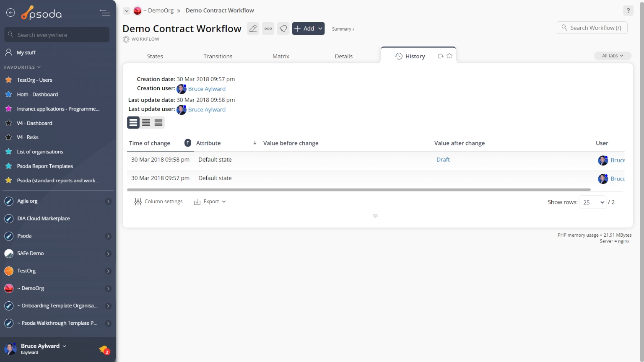Open ~ Onboarding Template Organisation item
The width and height of the screenshot is (644, 362).
pyautogui.click(x=57, y=306)
